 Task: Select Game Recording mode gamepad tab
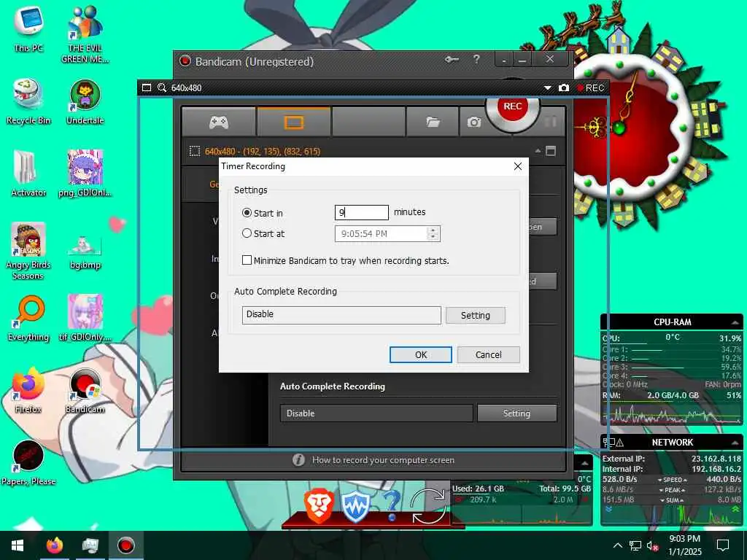click(x=219, y=122)
